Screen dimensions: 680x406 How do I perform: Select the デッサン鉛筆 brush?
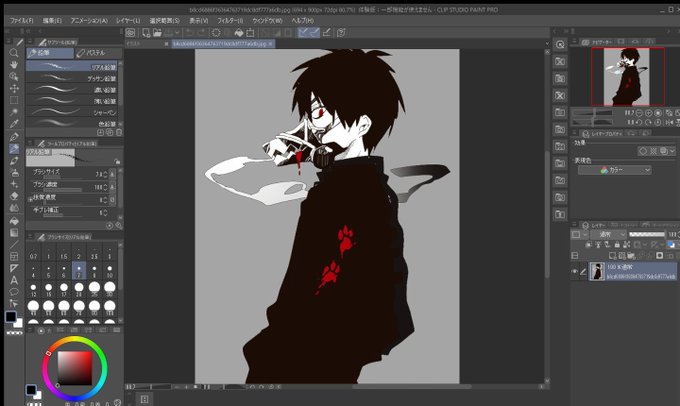pyautogui.click(x=72, y=78)
